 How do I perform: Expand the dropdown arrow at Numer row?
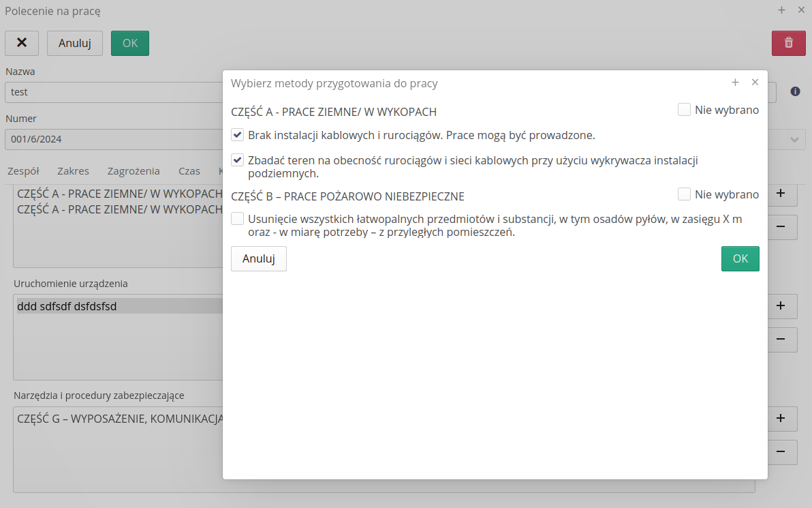click(x=794, y=140)
